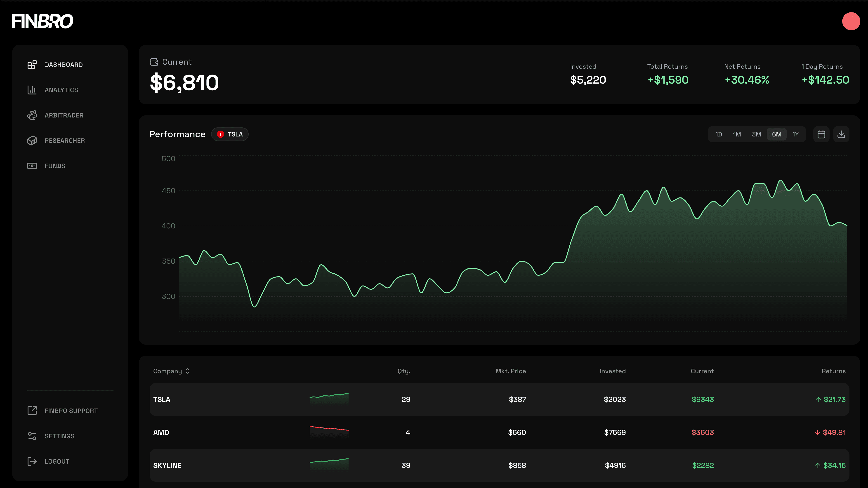The height and width of the screenshot is (488, 868).
Task: Click the Settings icon in the sidebar
Action: coord(32,436)
